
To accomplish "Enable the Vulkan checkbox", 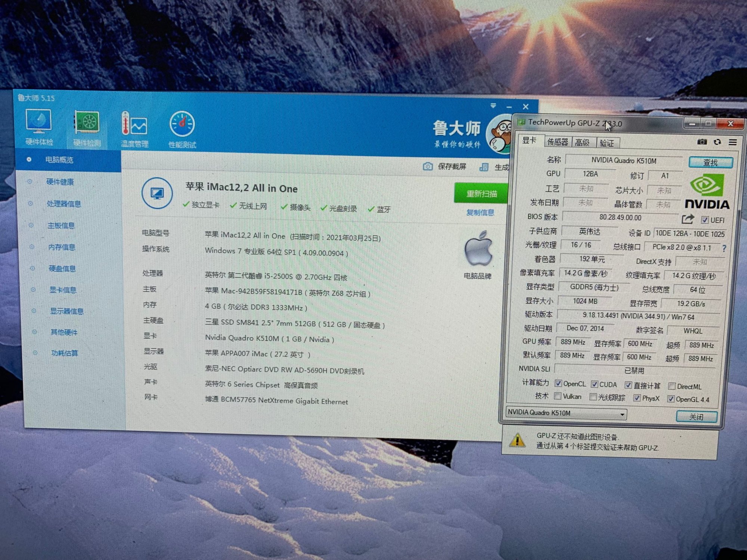I will click(x=558, y=396).
